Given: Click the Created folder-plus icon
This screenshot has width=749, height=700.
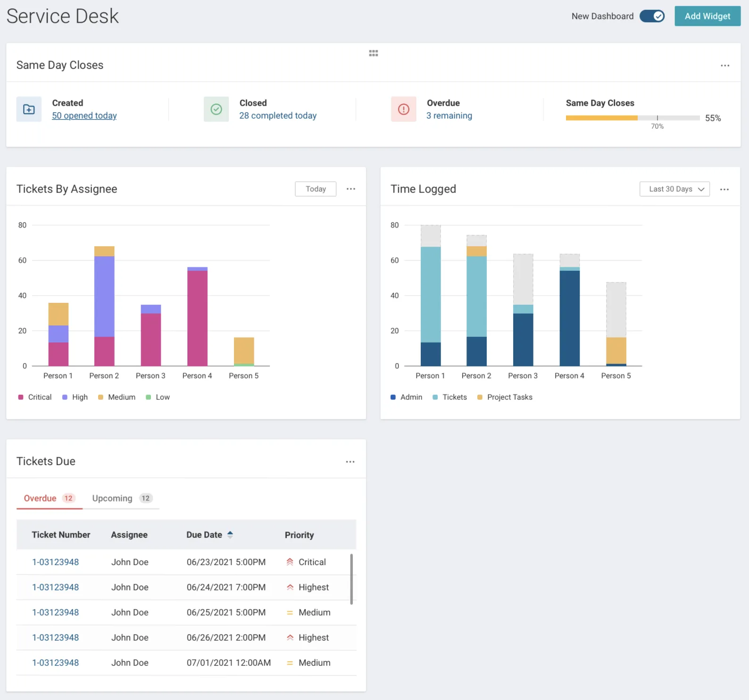Looking at the screenshot, I should pyautogui.click(x=29, y=109).
